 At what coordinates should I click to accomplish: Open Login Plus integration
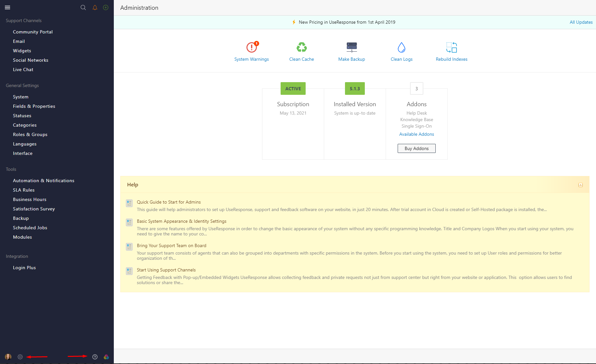pyautogui.click(x=24, y=268)
